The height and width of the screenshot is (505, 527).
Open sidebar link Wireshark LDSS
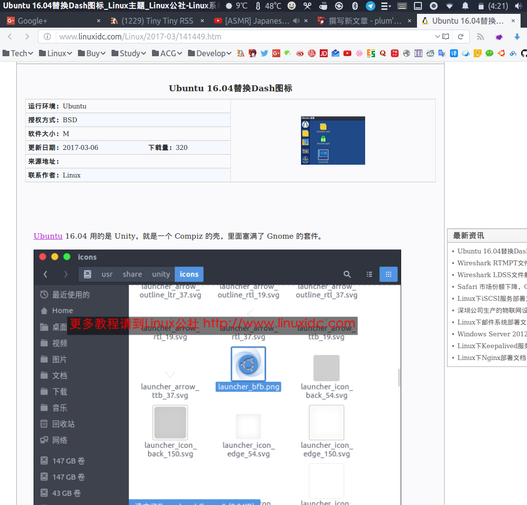(x=492, y=275)
